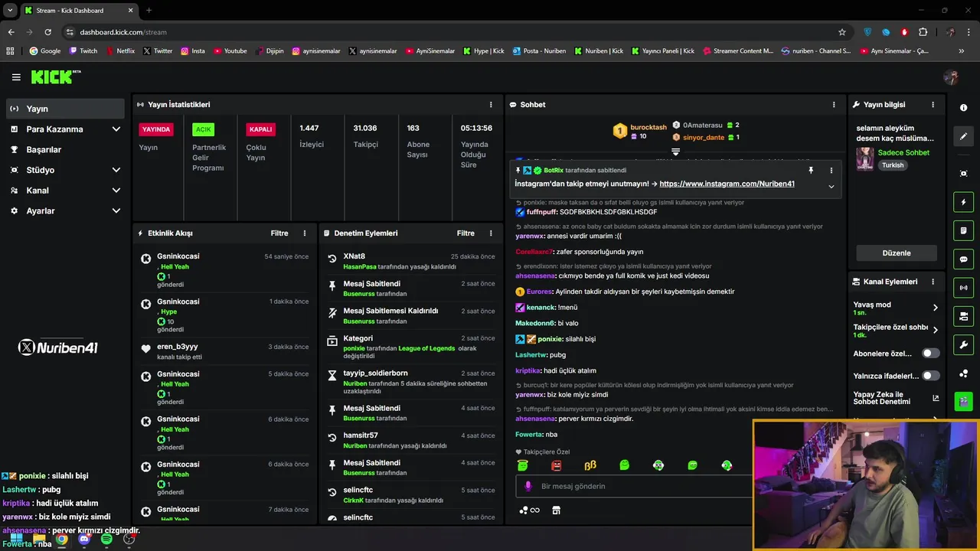This screenshot has width=980, height=551.
Task: Open Takipçilere özel sohbet settings arrow
Action: (935, 331)
